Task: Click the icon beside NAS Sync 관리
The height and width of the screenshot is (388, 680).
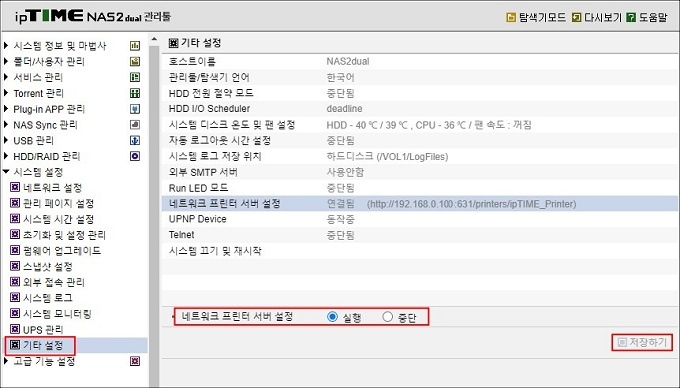Action: 135,125
